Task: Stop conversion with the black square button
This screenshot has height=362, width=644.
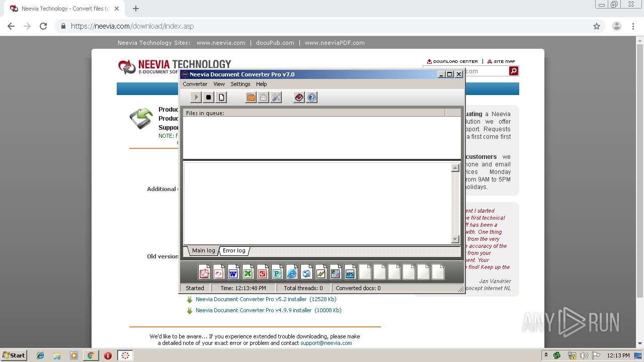Action: tap(209, 98)
